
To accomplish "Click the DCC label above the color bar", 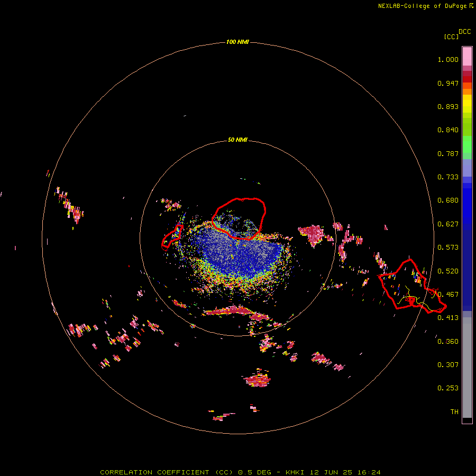I will pos(465,32).
